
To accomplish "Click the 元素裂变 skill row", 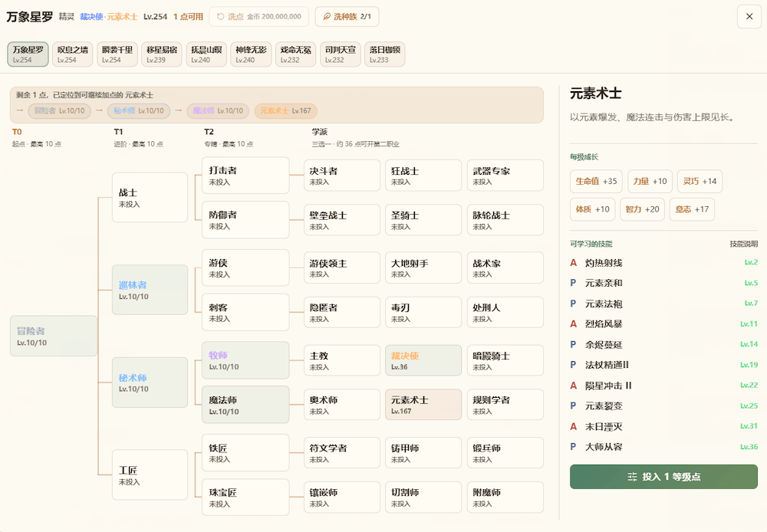I will click(663, 406).
